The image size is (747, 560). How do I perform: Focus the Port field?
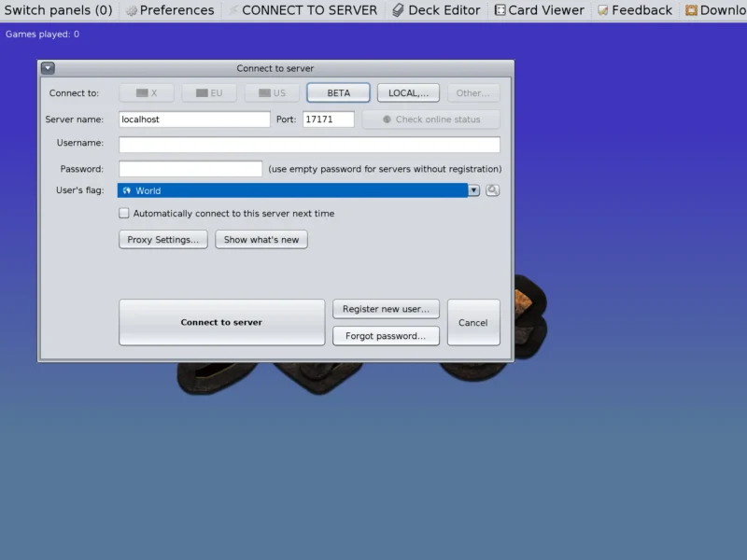(329, 119)
